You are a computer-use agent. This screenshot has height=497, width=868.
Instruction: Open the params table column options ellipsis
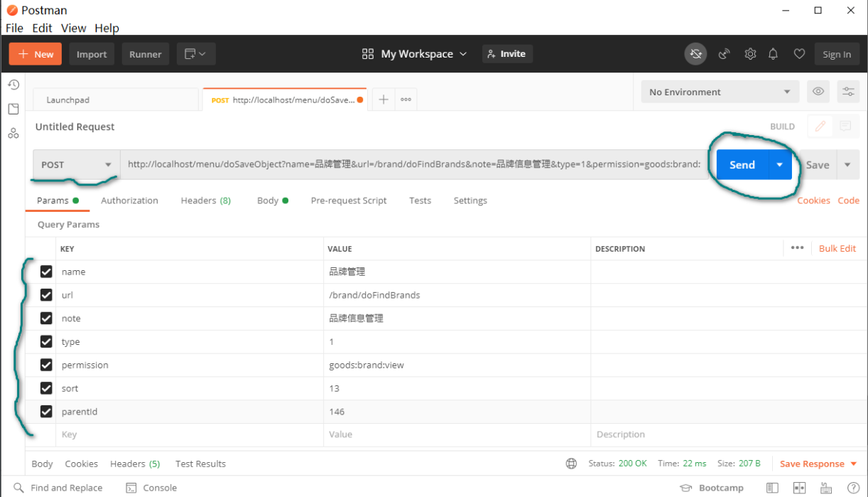click(797, 247)
